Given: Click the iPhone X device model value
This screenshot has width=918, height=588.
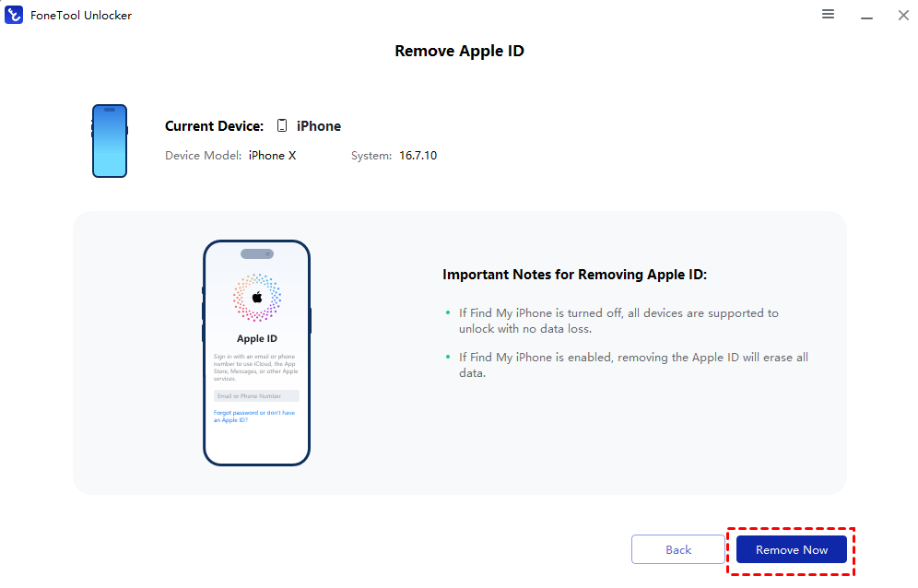Looking at the screenshot, I should click(272, 156).
